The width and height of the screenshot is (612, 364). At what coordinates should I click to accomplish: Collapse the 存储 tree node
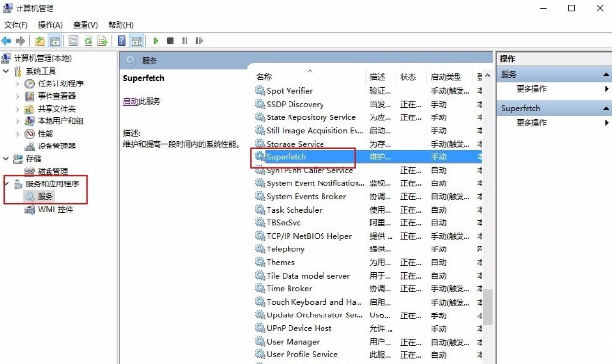click(6, 159)
